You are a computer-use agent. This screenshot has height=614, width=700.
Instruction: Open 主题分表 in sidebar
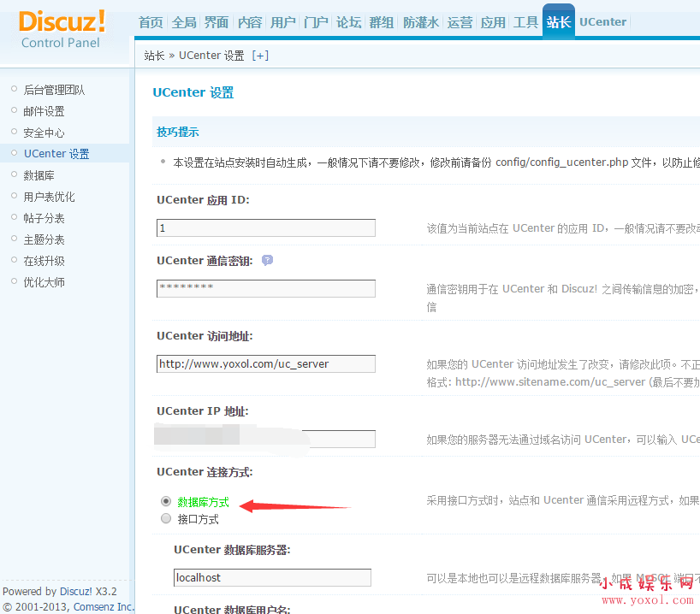pyautogui.click(x=44, y=239)
